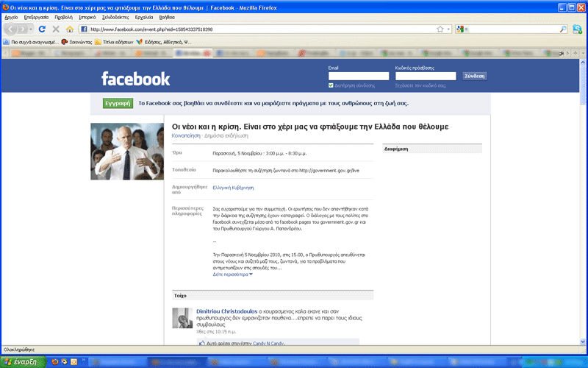Viewport: 588px width, 368px height.
Task: Click the magnifying glass search icon
Action: click(x=563, y=29)
